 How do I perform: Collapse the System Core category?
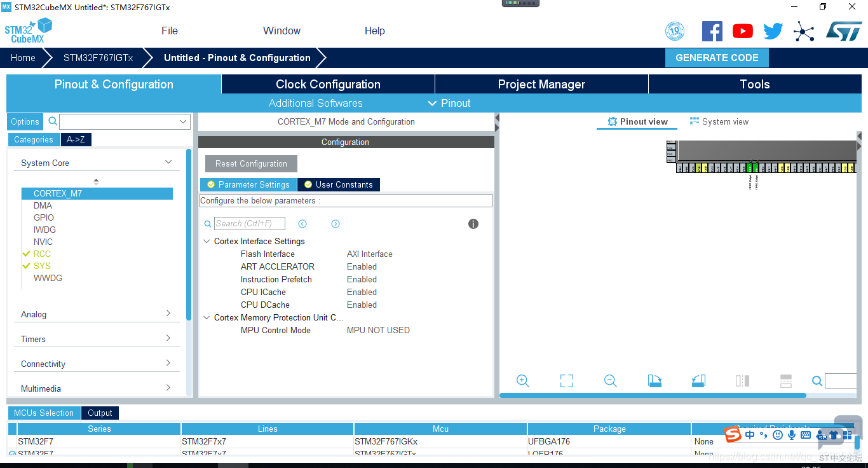click(x=168, y=162)
